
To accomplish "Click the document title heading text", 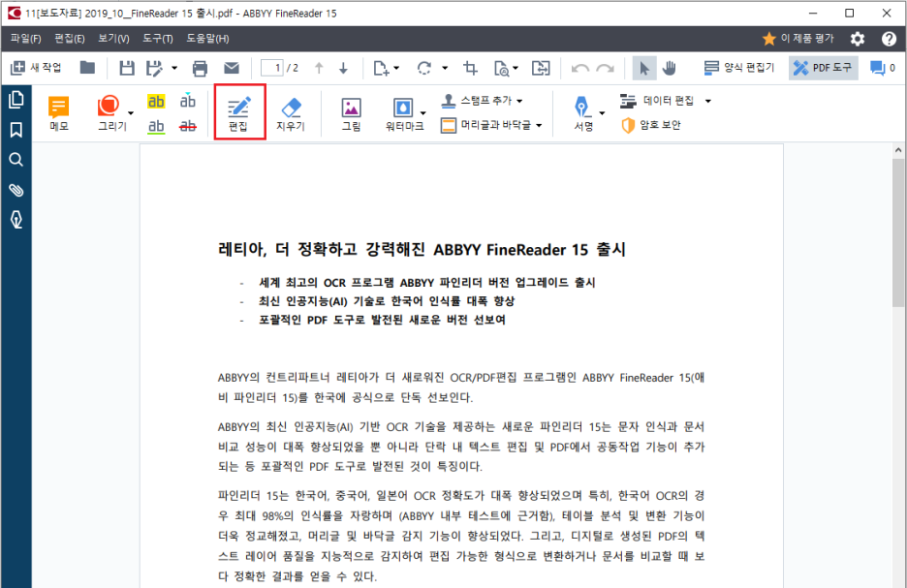I will click(422, 249).
